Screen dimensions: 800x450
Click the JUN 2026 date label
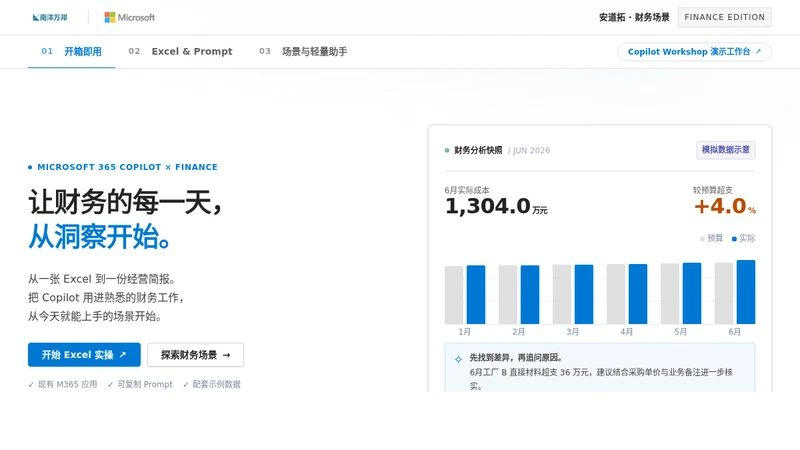tap(531, 151)
